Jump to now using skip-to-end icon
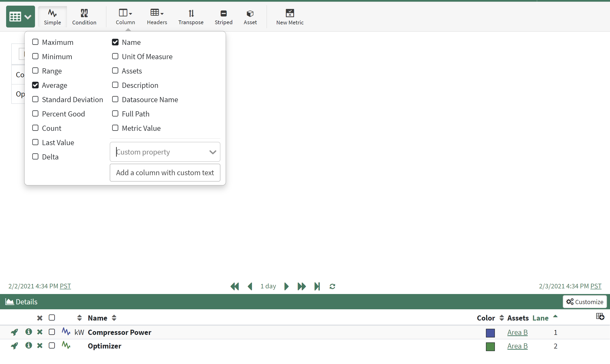 pyautogui.click(x=317, y=286)
